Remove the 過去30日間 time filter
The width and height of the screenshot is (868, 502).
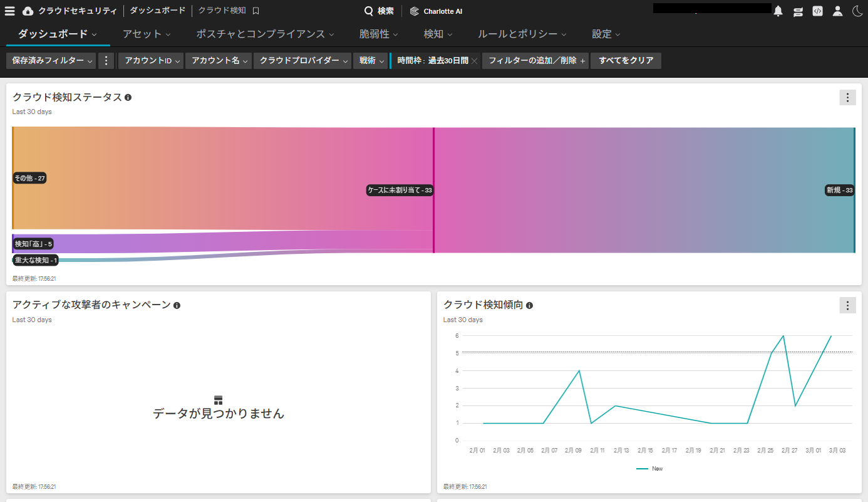(474, 61)
